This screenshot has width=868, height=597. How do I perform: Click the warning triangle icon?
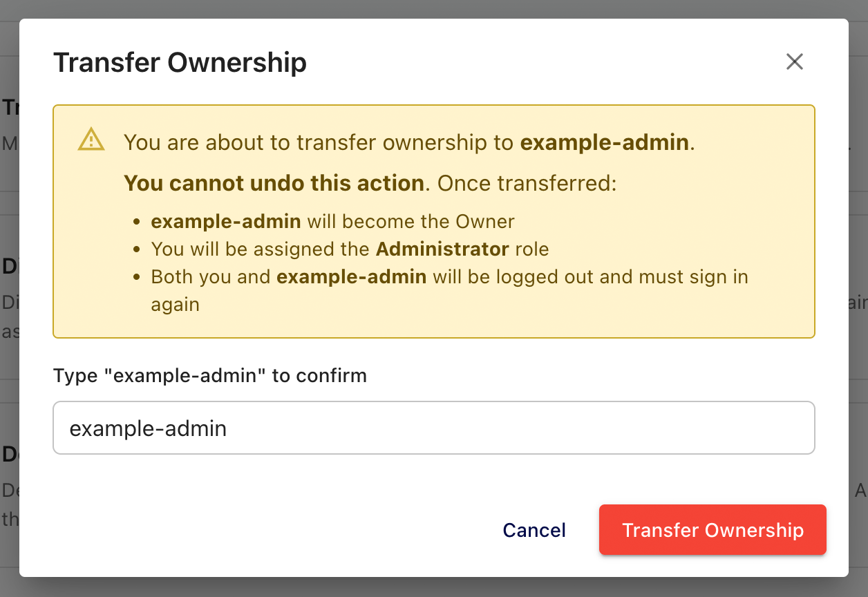[x=91, y=140]
